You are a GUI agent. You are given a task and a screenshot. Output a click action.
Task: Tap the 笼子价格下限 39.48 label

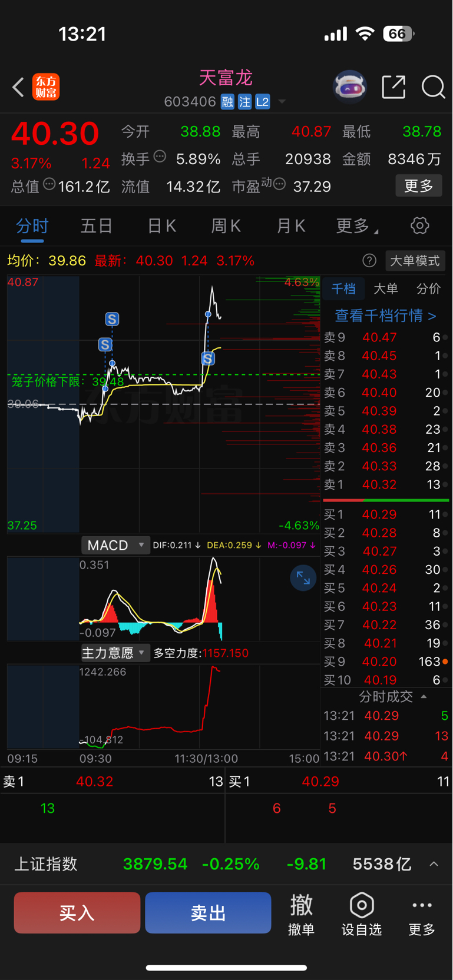point(68,381)
